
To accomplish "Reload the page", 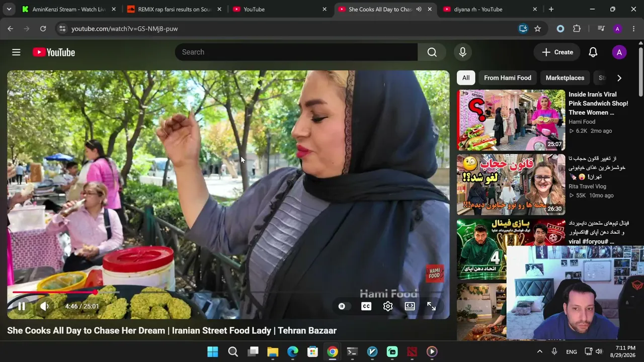I will [x=43, y=29].
